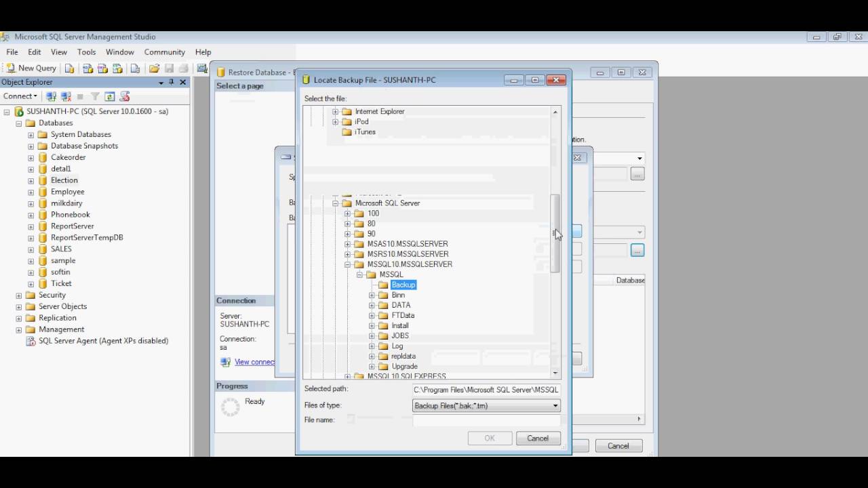Expand the DATA folder

coord(372,305)
